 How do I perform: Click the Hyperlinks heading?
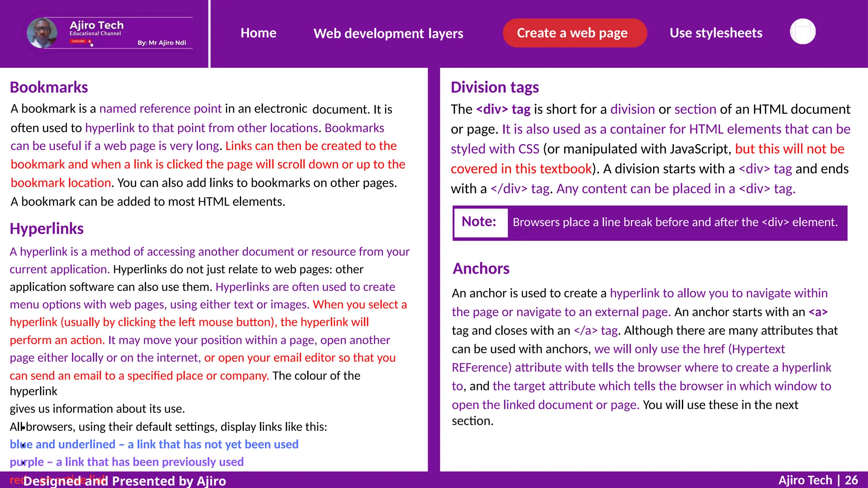(x=47, y=229)
